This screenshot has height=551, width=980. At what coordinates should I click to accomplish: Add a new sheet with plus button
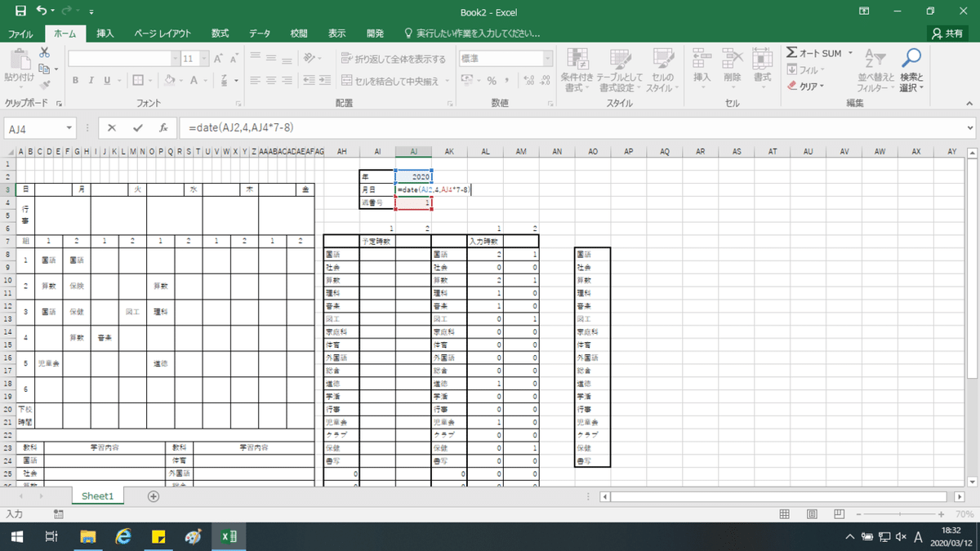(x=153, y=495)
